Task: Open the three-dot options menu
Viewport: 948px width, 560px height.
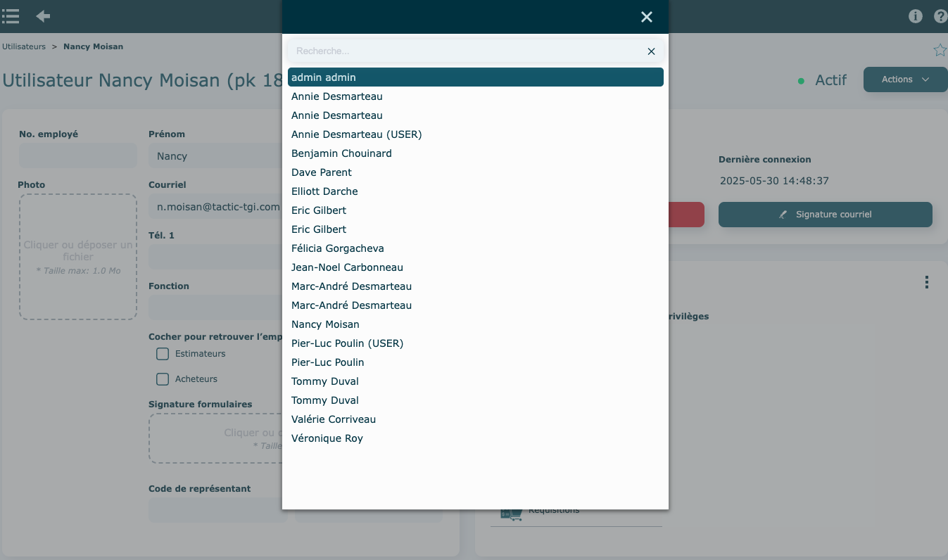Action: tap(926, 282)
